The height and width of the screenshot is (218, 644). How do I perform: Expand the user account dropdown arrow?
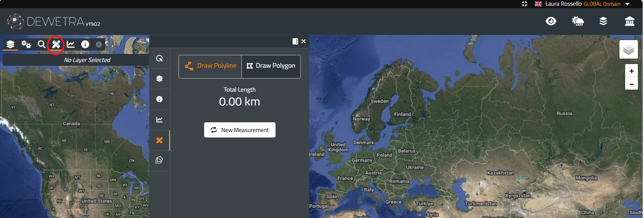pos(627,4)
